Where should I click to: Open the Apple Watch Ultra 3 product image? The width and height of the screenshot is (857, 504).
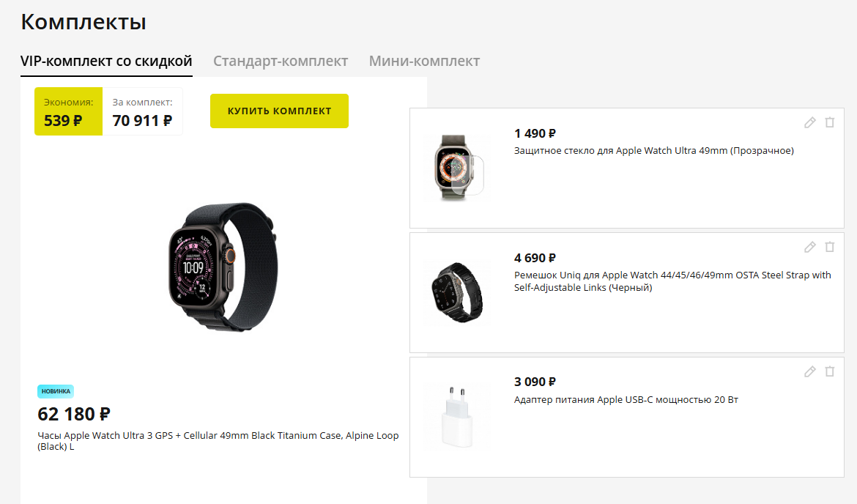(x=223, y=267)
